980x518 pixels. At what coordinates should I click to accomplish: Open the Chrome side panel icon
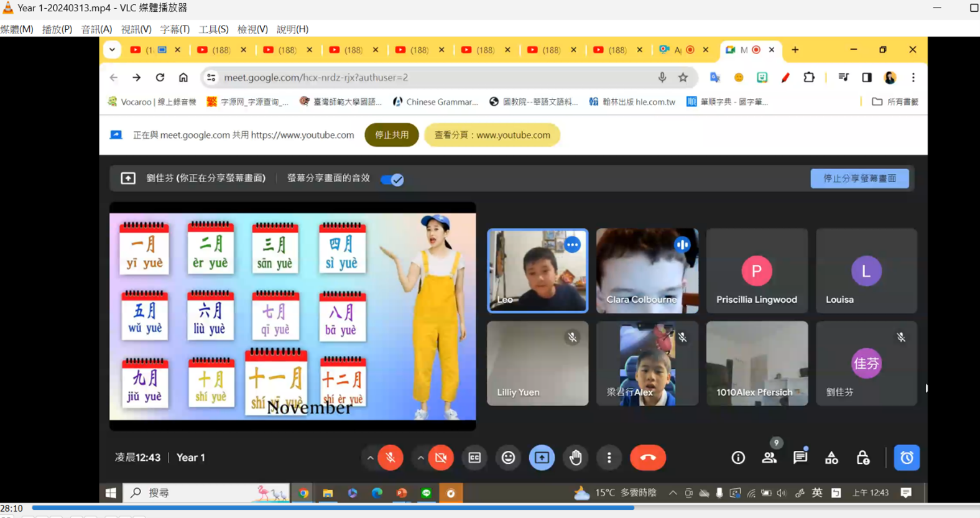pyautogui.click(x=867, y=78)
